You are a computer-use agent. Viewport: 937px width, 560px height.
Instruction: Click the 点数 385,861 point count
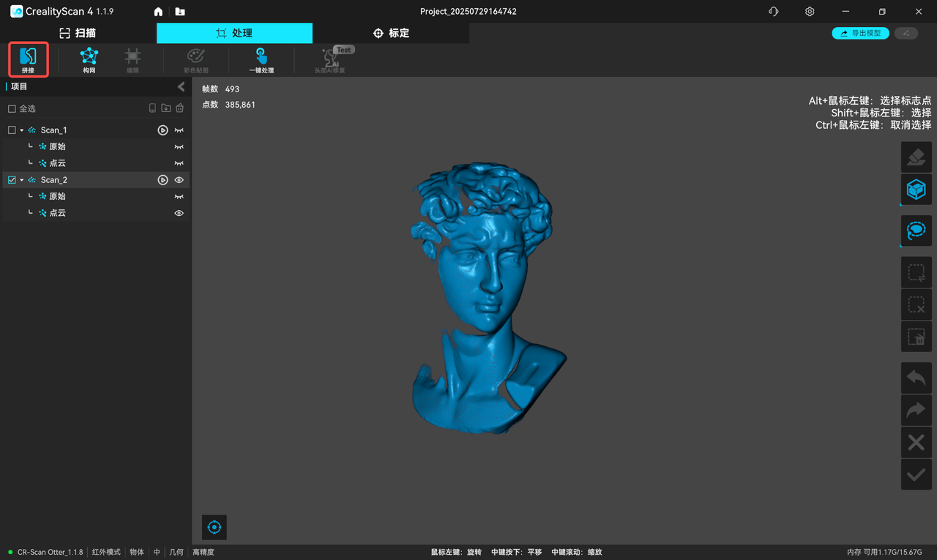228,105
